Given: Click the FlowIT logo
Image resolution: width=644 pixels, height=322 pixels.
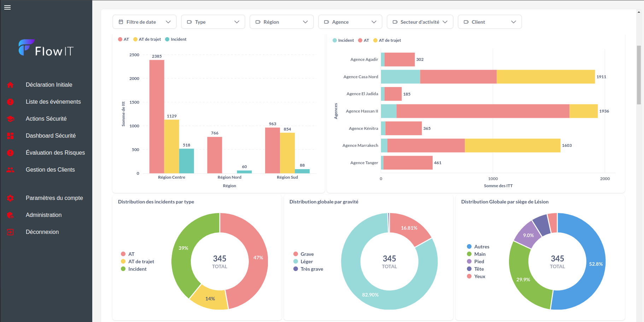Looking at the screenshot, I should click(x=46, y=48).
